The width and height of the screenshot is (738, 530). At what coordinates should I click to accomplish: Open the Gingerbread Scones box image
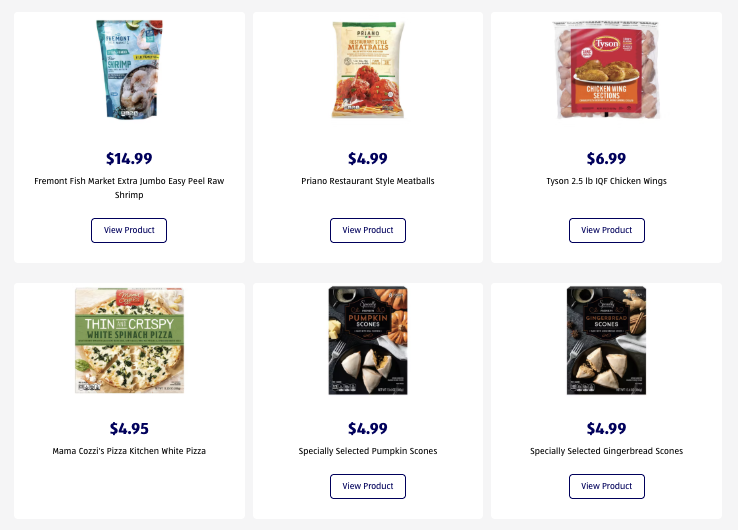click(606, 340)
